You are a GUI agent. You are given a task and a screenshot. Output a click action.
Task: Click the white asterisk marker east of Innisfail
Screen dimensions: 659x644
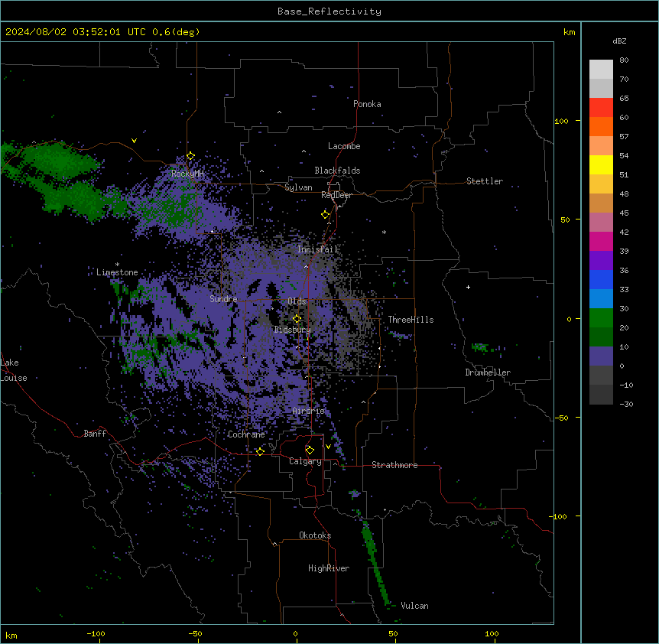(x=384, y=233)
